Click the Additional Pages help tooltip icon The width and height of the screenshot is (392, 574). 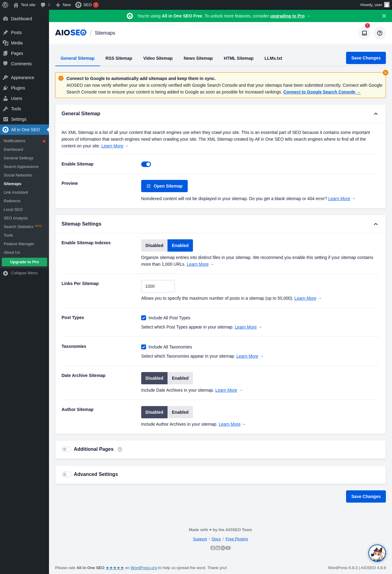[x=120, y=450]
